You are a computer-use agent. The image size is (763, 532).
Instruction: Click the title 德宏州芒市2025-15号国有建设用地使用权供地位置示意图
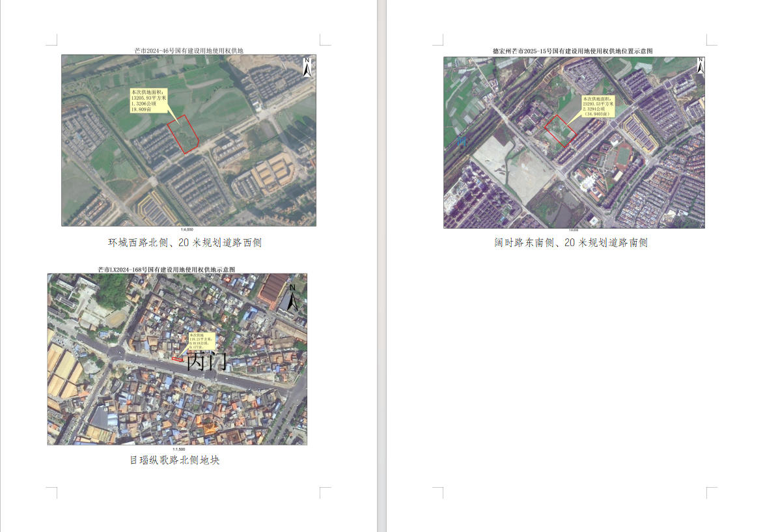(x=572, y=51)
